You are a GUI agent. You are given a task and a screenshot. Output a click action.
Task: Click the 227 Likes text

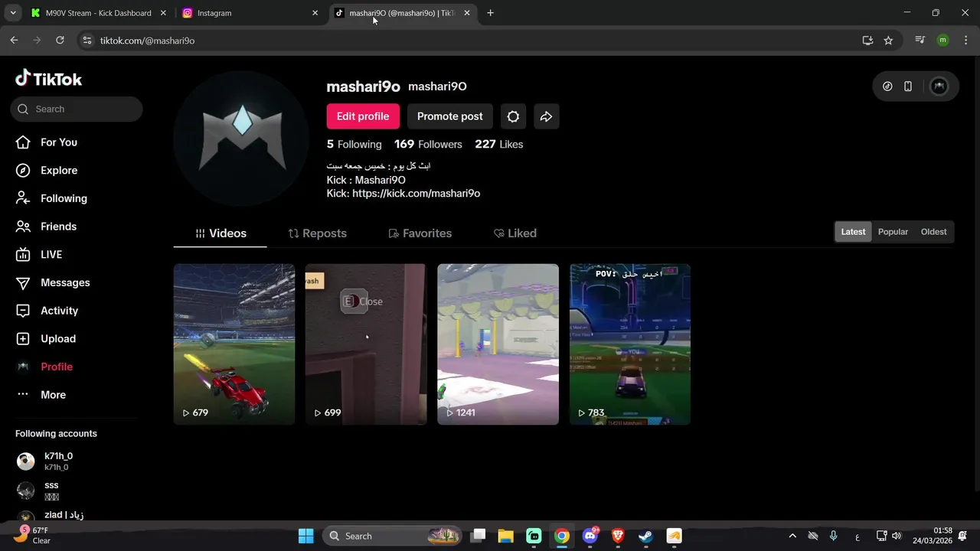499,145
